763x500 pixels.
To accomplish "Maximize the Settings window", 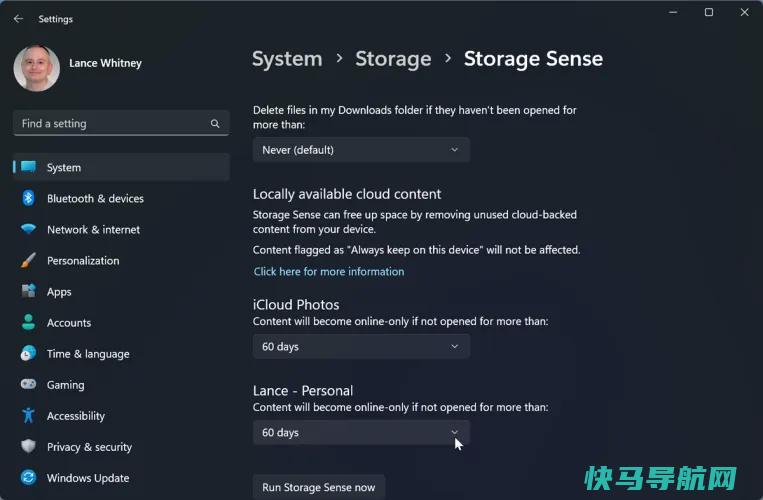I will click(709, 12).
